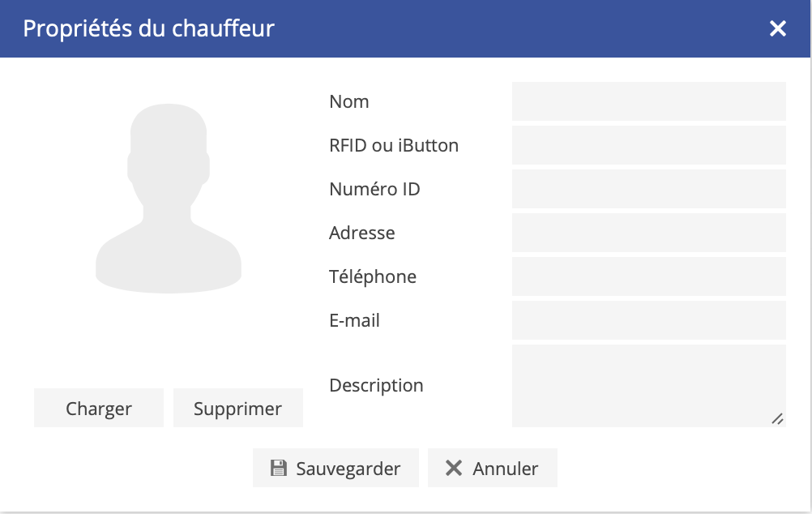Click the E-mail field label

coord(354,320)
